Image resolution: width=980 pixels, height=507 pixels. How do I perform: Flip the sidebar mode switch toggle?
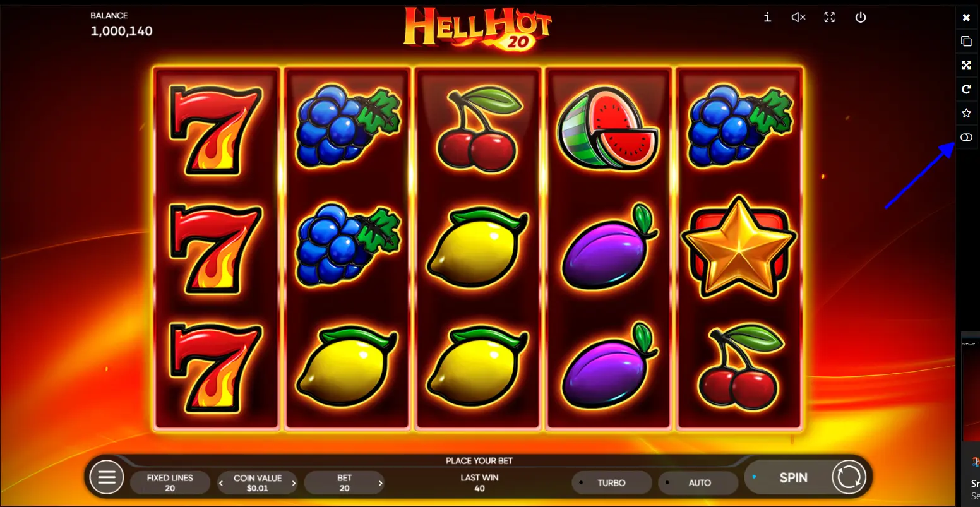click(966, 137)
